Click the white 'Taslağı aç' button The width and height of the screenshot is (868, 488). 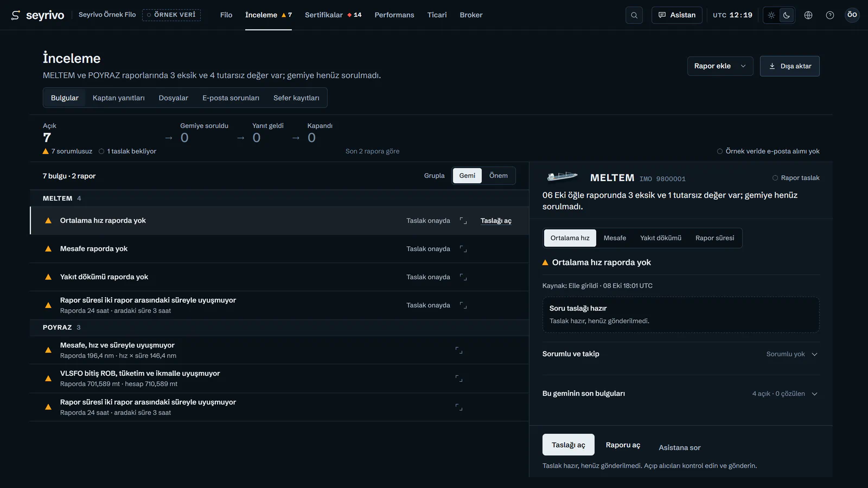569,445
